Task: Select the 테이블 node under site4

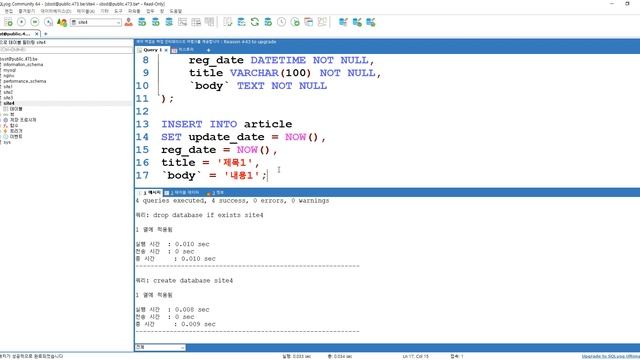Action: [16, 109]
